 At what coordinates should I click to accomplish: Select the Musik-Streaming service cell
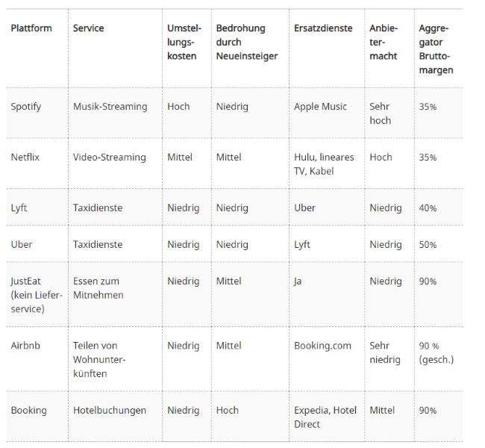110,107
